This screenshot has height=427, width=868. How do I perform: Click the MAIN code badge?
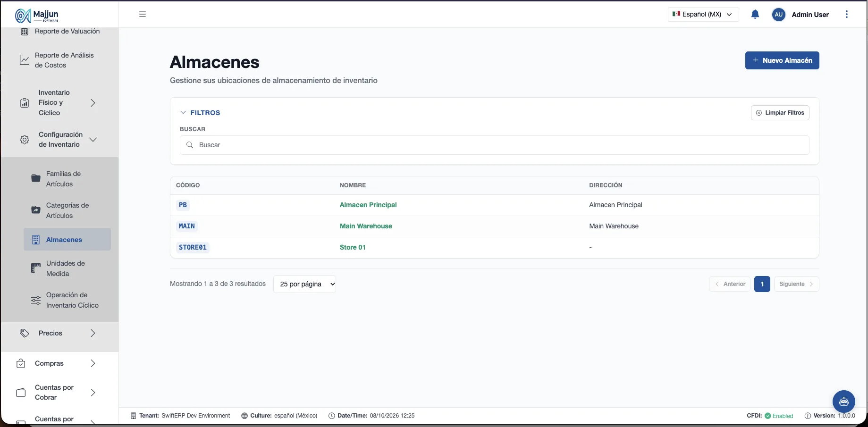pyautogui.click(x=187, y=226)
